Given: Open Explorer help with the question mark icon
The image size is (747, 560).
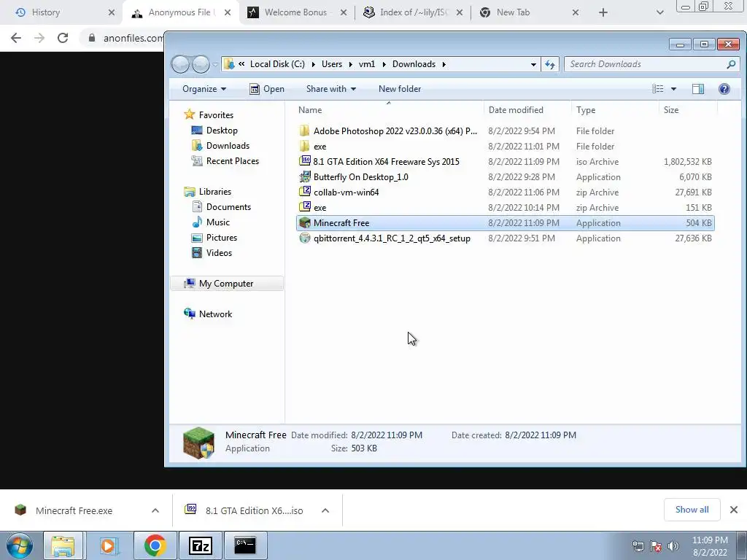Looking at the screenshot, I should (724, 89).
